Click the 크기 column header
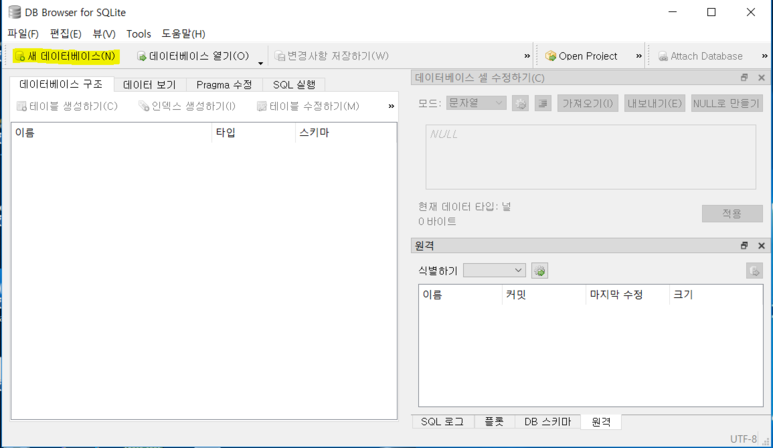 716,295
